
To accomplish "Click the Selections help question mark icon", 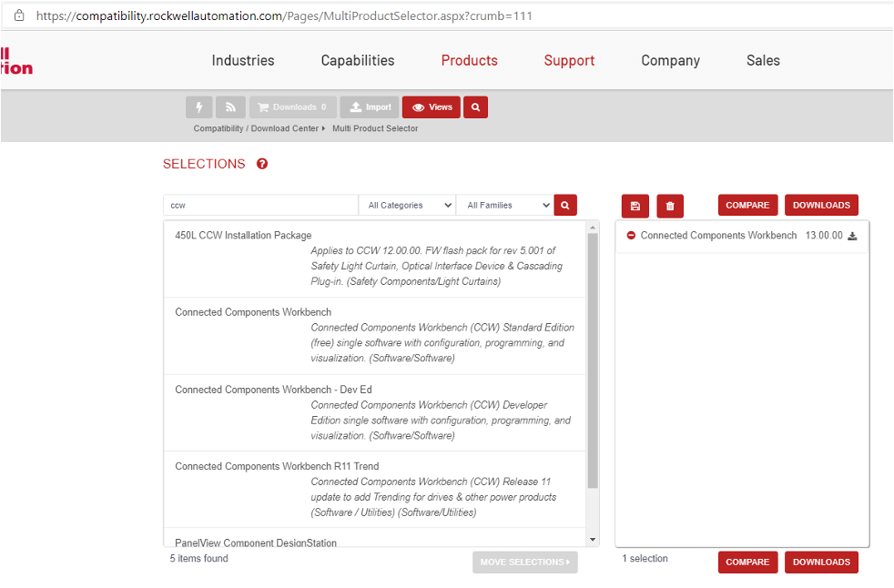I will tap(261, 164).
